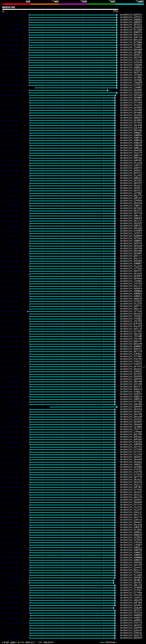
Task: Click hit label UniRef100_Q9LKI1
Action: click(131, 308)
